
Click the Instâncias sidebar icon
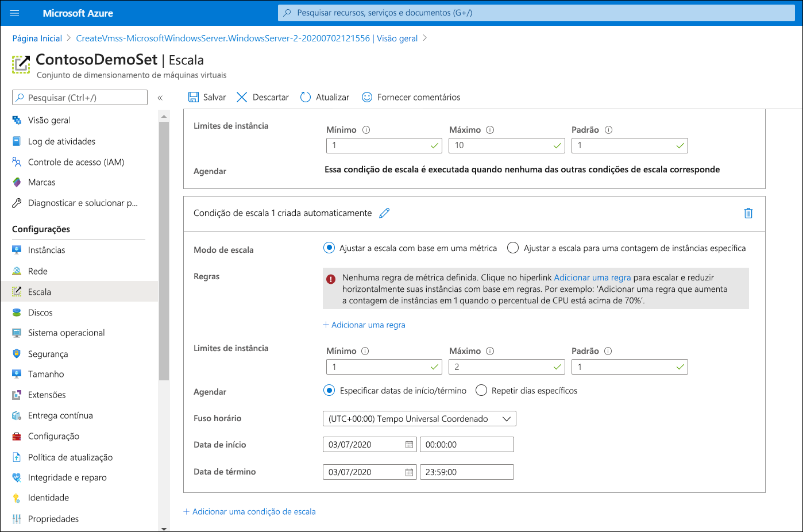pyautogui.click(x=17, y=250)
